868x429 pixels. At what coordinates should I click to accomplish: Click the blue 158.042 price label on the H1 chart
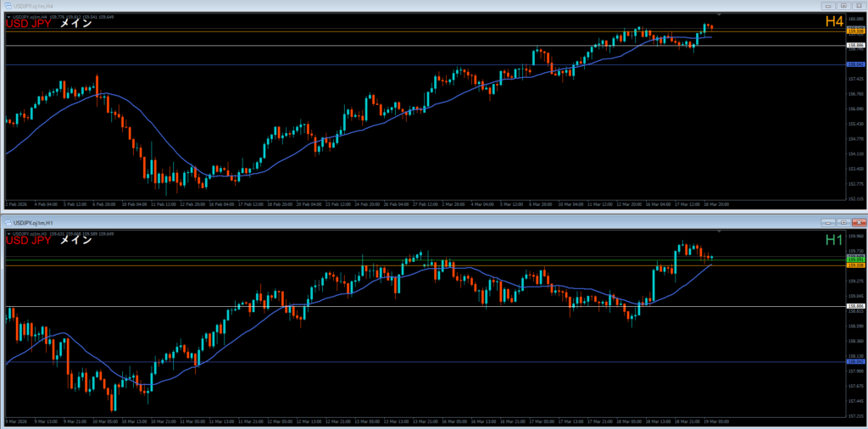pyautogui.click(x=854, y=362)
